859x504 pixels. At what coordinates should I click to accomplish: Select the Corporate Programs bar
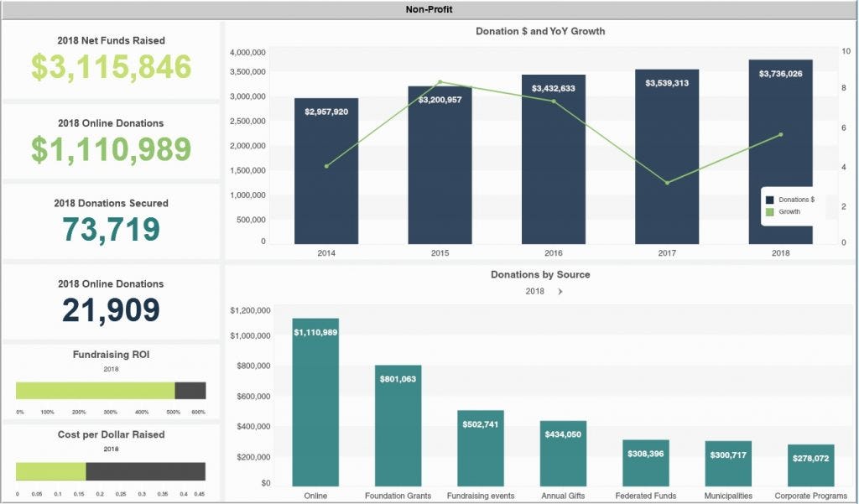coord(811,465)
